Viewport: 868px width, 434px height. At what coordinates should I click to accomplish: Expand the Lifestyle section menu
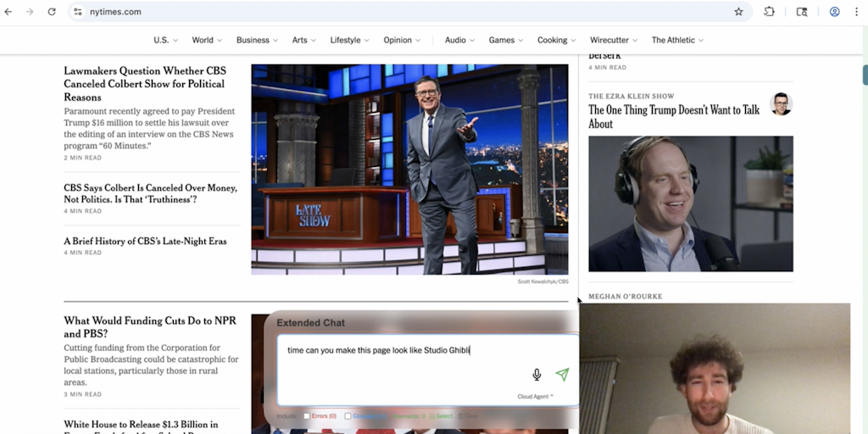point(349,40)
